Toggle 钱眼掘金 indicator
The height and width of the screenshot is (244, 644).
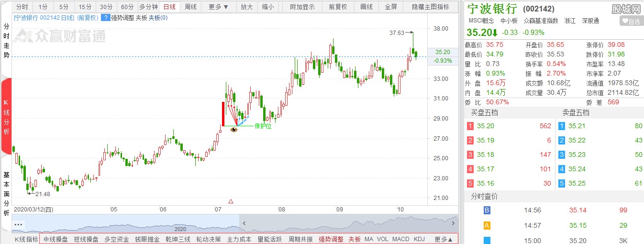pos(147,239)
